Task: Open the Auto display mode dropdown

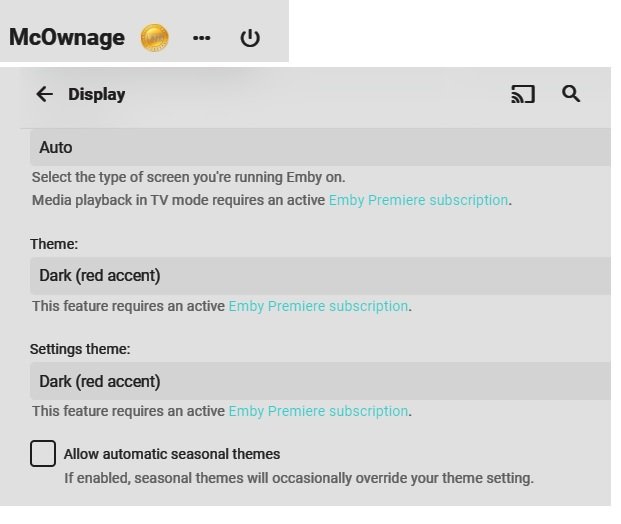Action: (320, 147)
